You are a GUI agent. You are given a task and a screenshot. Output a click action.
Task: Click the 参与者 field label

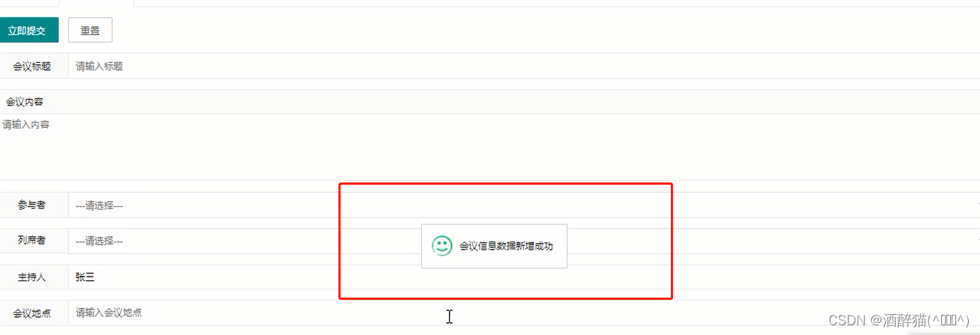[32, 205]
